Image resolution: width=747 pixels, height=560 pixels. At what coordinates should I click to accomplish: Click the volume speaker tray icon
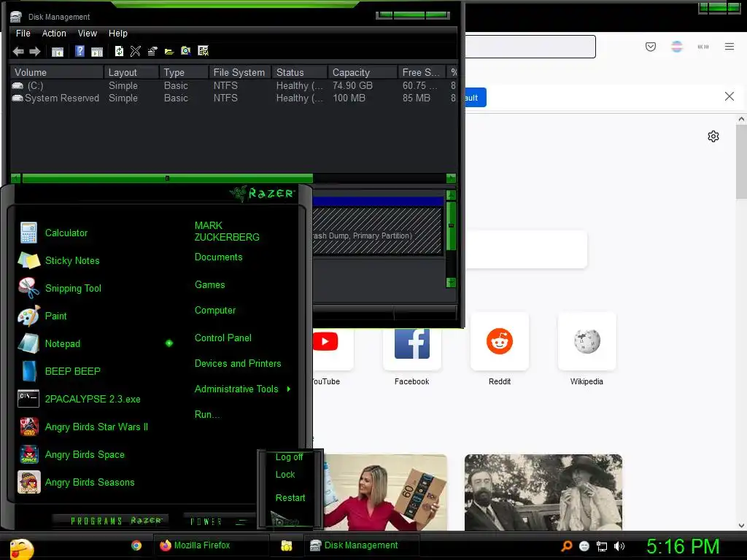(619, 546)
